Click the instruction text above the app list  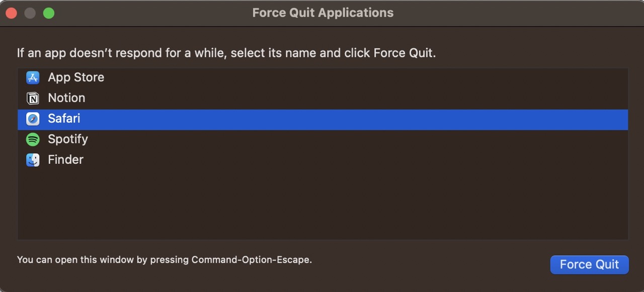226,53
